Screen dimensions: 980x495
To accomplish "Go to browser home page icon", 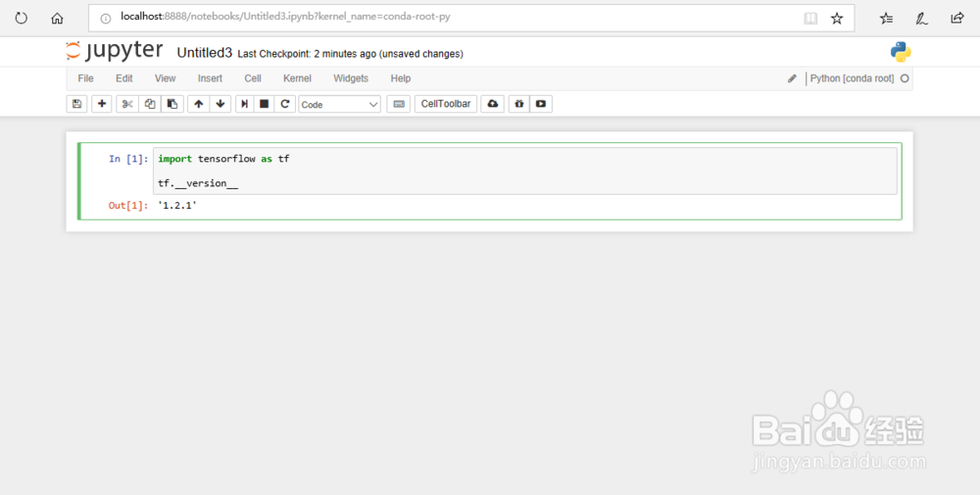I will point(57,18).
